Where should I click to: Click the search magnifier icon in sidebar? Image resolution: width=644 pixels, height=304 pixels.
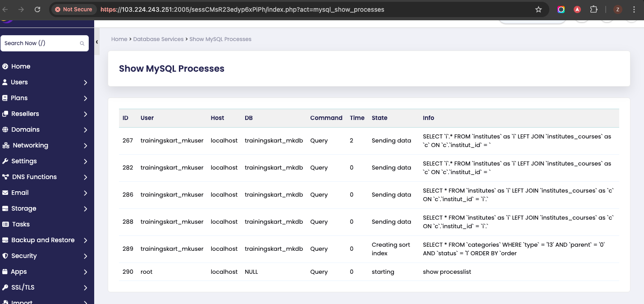point(82,43)
